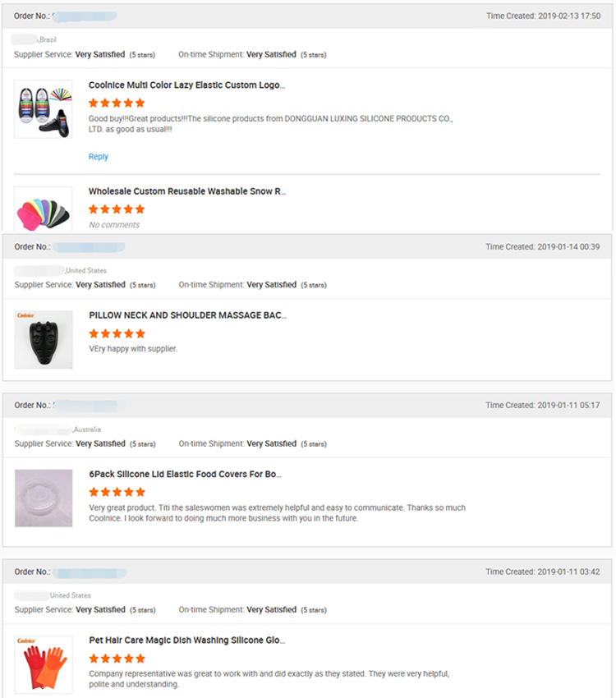Viewport: 616px width, 698px height.
Task: Click the star rating of the silicone gloves
Action: coord(117,658)
